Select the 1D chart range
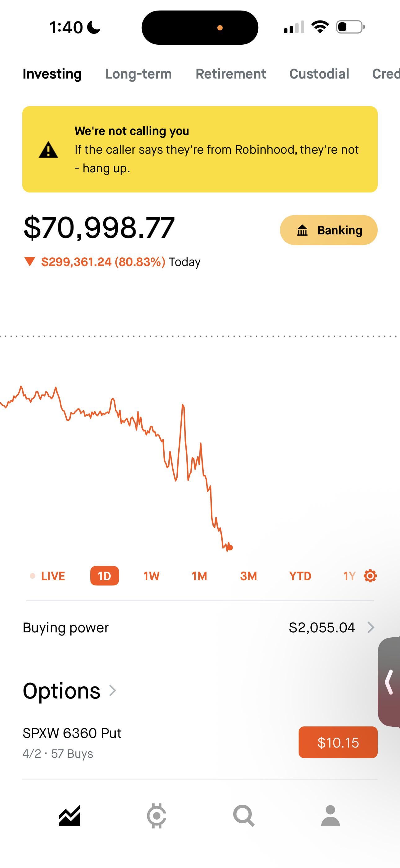This screenshot has height=868, width=400. (104, 576)
